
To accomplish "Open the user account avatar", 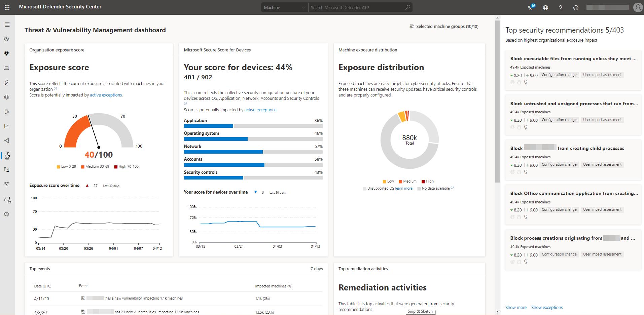I will [x=638, y=7].
